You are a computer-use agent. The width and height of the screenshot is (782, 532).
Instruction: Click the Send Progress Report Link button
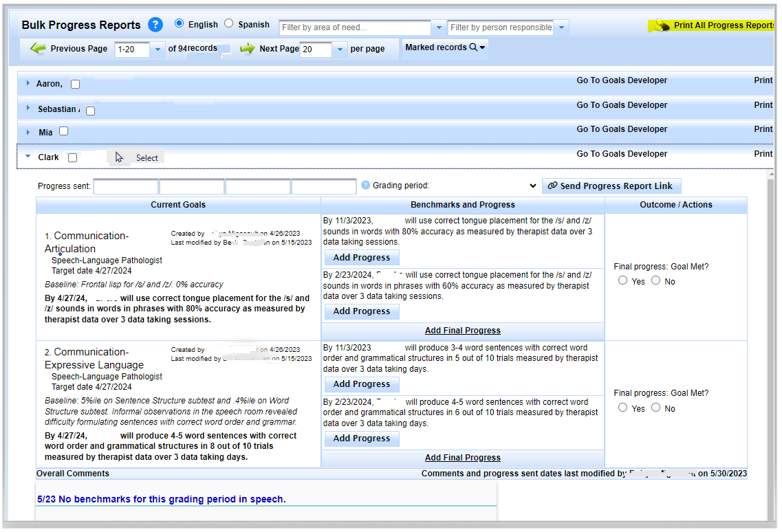click(x=611, y=186)
